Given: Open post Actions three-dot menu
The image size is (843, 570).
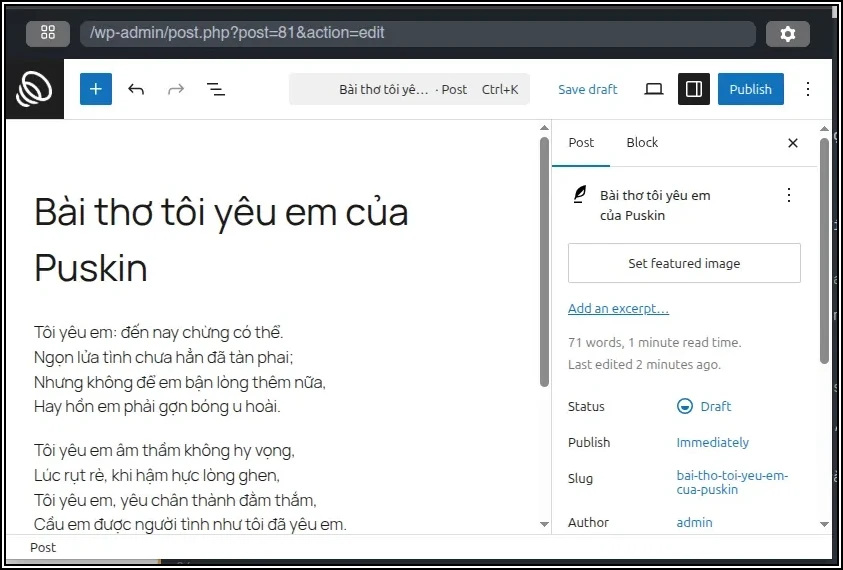Looking at the screenshot, I should (x=789, y=195).
